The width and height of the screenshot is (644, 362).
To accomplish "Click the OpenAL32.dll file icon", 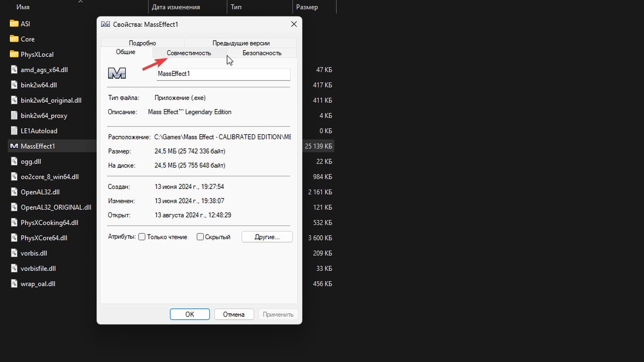I will tap(14, 192).
